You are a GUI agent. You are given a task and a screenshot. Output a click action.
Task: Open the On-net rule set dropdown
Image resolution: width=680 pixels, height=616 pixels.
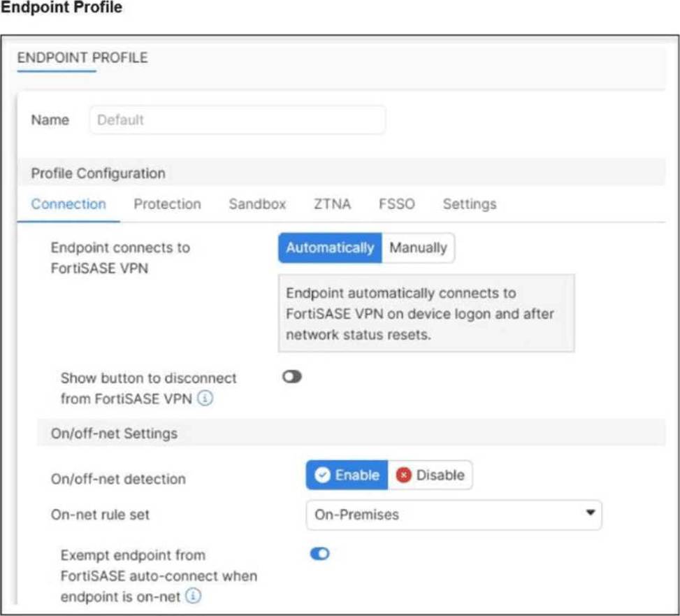(453, 515)
